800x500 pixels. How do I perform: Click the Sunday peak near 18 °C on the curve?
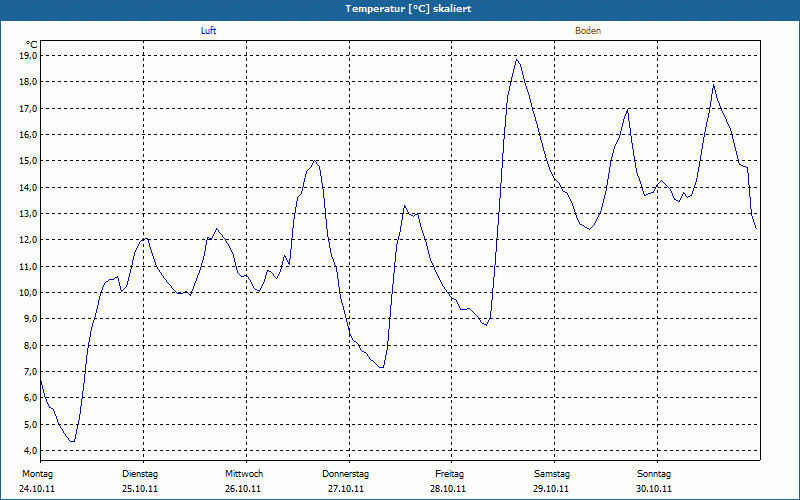[713, 85]
